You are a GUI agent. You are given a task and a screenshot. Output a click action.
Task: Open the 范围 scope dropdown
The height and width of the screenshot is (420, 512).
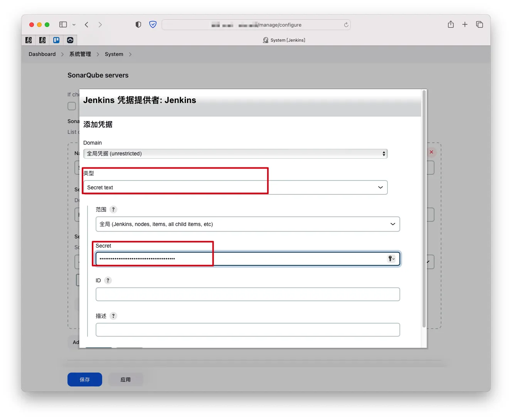(248, 224)
